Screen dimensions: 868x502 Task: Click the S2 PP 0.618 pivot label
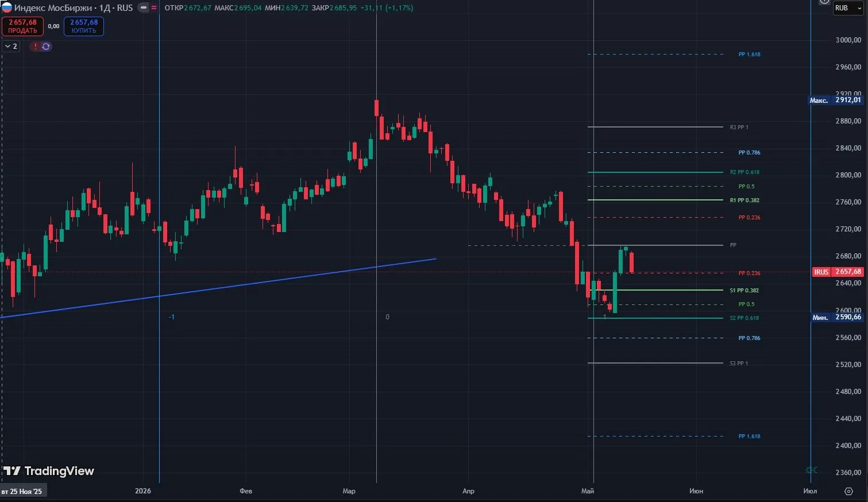(x=744, y=318)
